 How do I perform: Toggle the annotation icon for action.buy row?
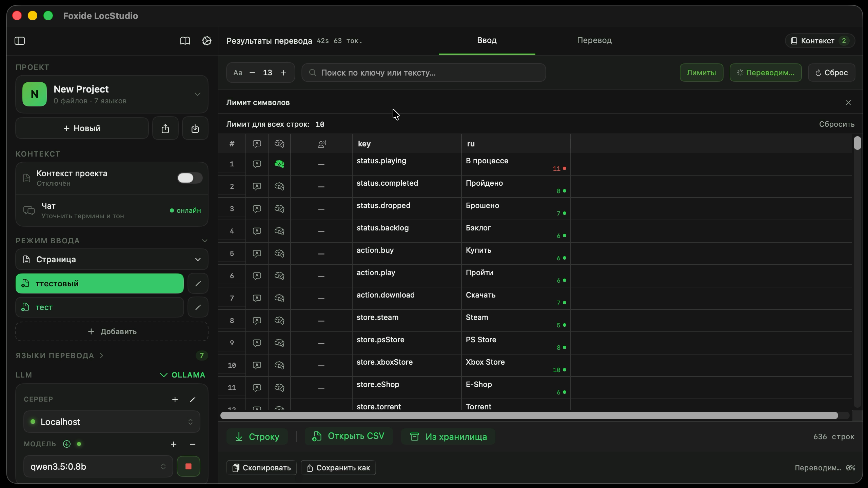(257, 253)
